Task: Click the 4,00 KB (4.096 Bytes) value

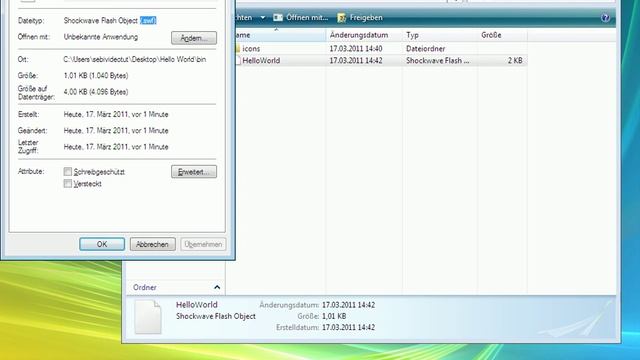Action: pyautogui.click(x=96, y=92)
